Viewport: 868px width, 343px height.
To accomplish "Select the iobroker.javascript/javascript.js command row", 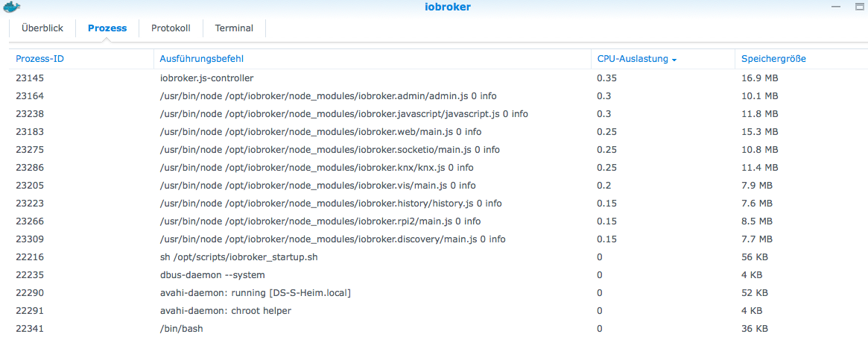I will [438, 113].
